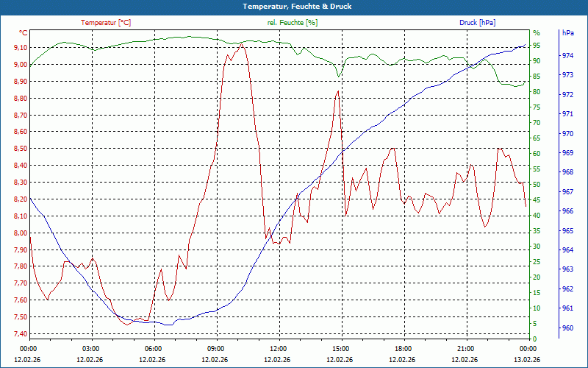Click the green humidity dip just before 15:00
This screenshot has width=588, height=368.
(x=338, y=77)
